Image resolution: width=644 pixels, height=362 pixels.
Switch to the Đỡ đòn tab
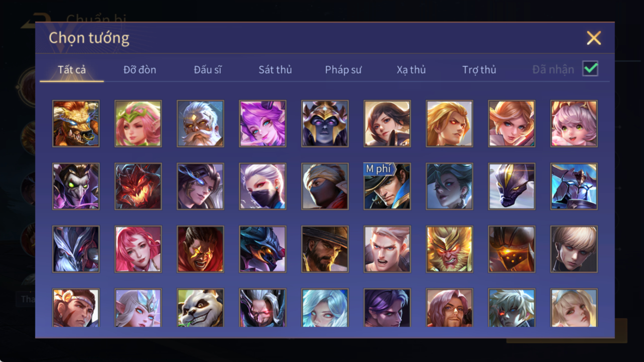click(x=140, y=70)
